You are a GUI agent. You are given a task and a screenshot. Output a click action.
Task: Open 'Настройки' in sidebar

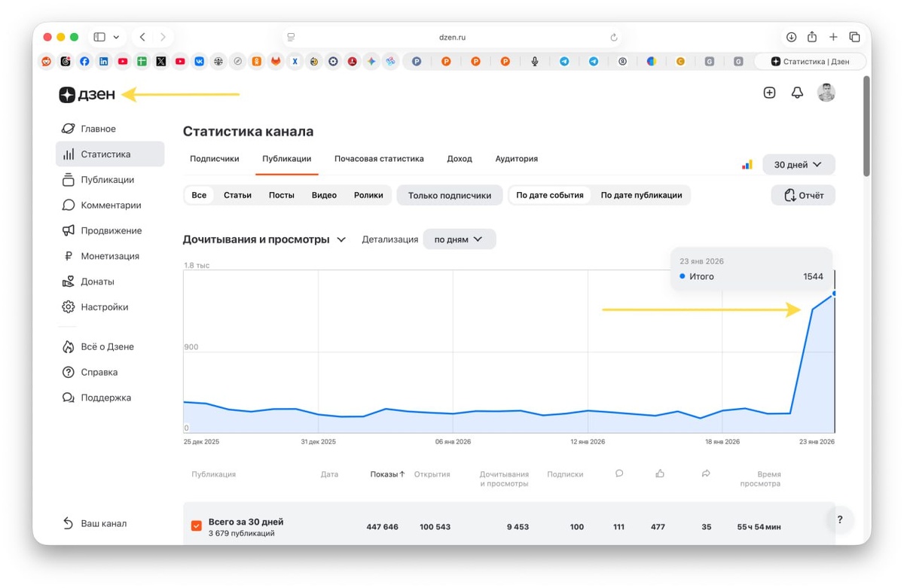(x=110, y=307)
